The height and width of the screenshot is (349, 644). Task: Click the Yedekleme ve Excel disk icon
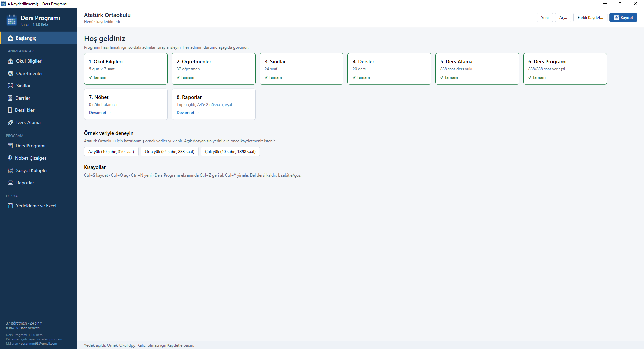click(10, 206)
